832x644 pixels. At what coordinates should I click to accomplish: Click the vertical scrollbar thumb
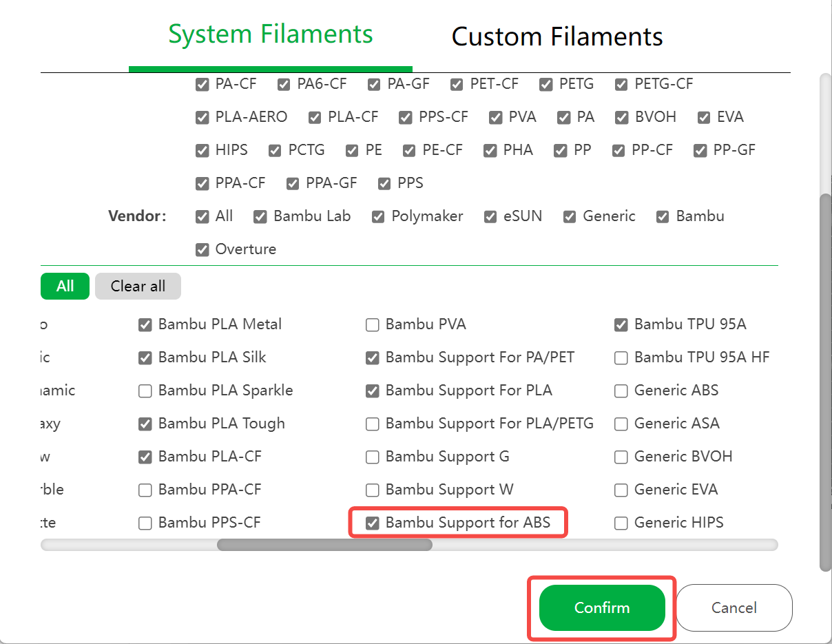click(825, 382)
